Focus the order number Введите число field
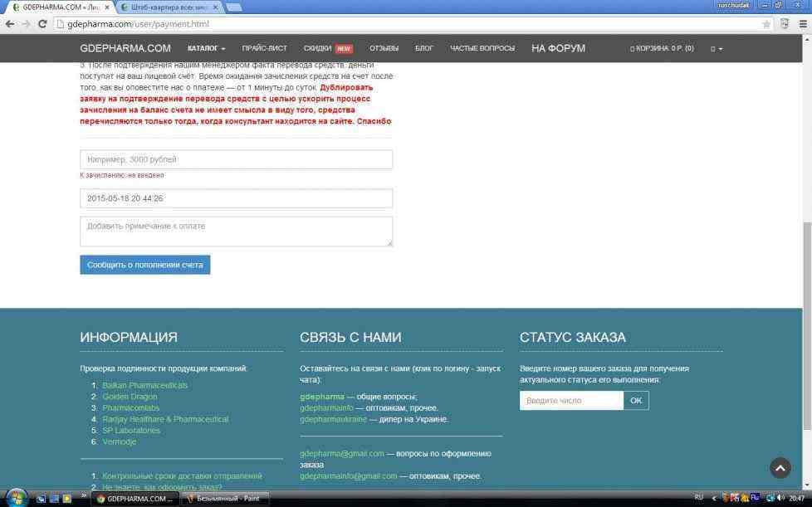 571,401
